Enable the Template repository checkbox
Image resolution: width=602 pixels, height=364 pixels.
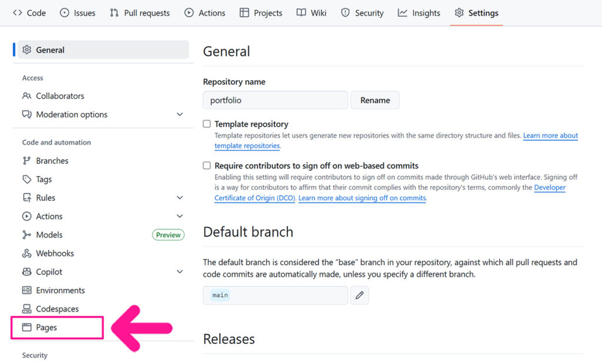207,124
